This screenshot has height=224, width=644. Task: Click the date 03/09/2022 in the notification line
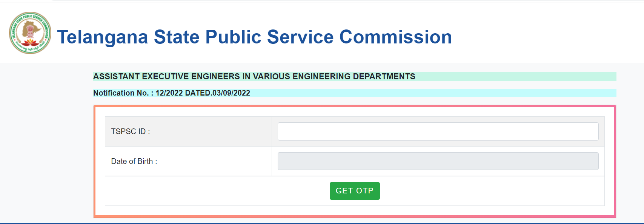231,93
